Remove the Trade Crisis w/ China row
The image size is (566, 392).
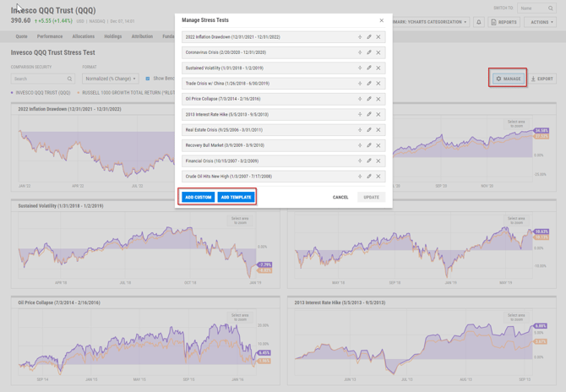[378, 84]
